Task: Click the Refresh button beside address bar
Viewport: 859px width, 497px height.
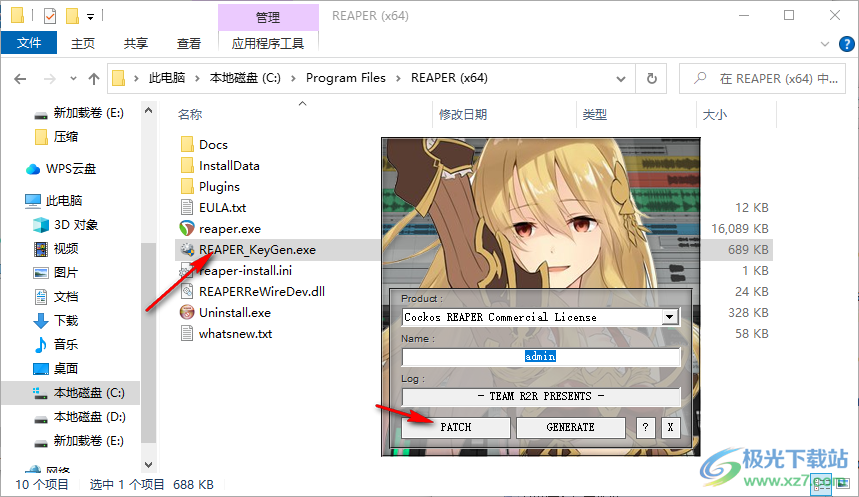Action: [652, 78]
